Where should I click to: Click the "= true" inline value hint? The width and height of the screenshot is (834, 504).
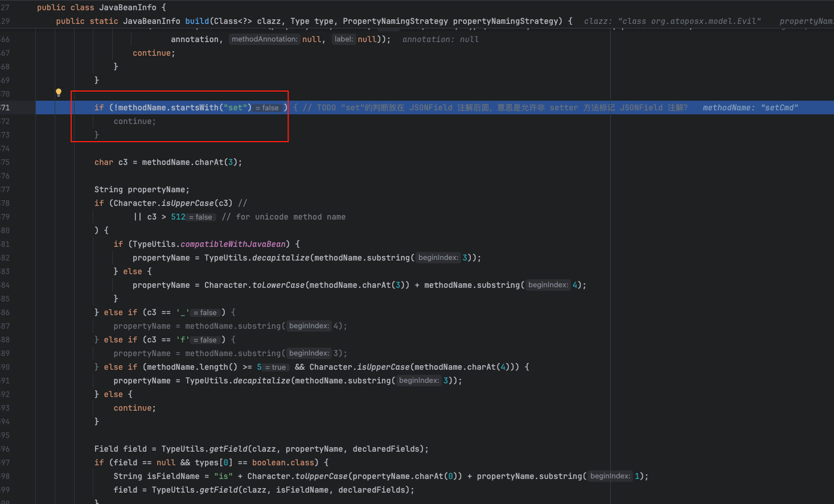(x=276, y=367)
